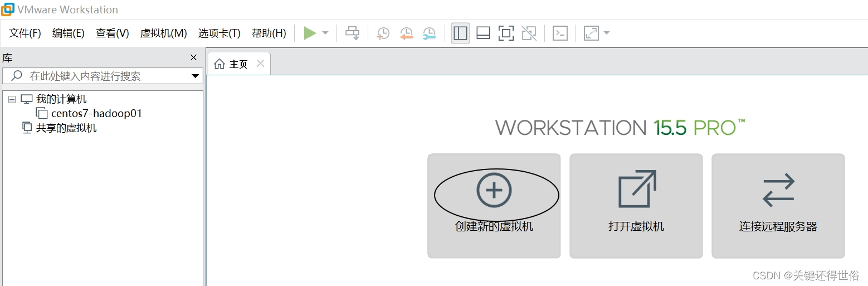Open the library search dropdown arrow
This screenshot has width=868, height=286.
(195, 76)
